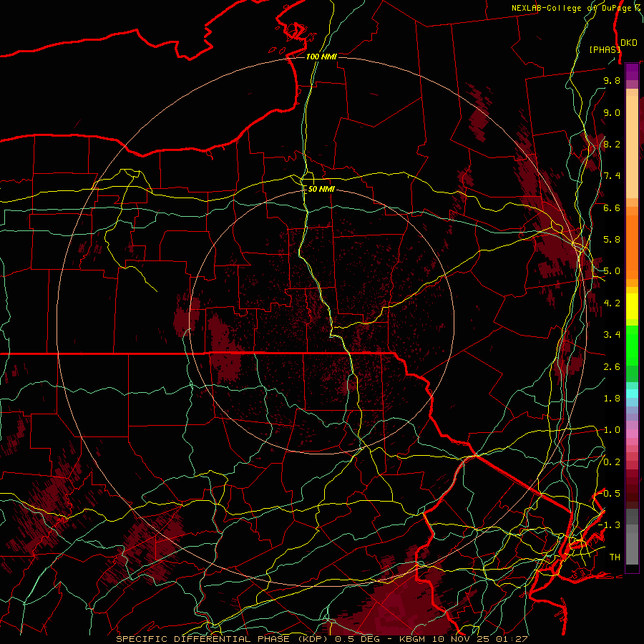Image resolution: width=644 pixels, height=644 pixels.
Task: Click the pink color band beside 1.0
Action: (x=632, y=433)
